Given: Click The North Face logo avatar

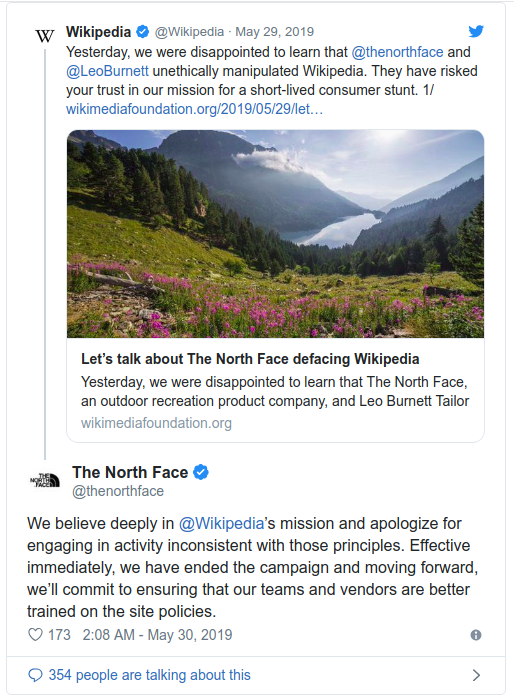Looking at the screenshot, I should (45, 480).
